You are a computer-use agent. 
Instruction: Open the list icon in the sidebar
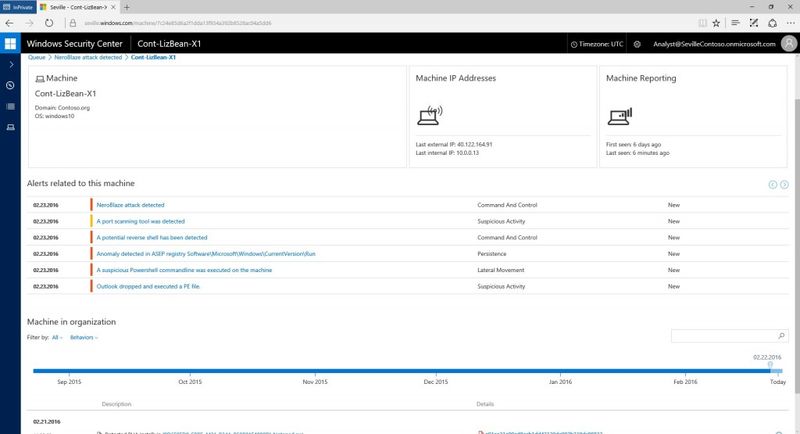10,106
